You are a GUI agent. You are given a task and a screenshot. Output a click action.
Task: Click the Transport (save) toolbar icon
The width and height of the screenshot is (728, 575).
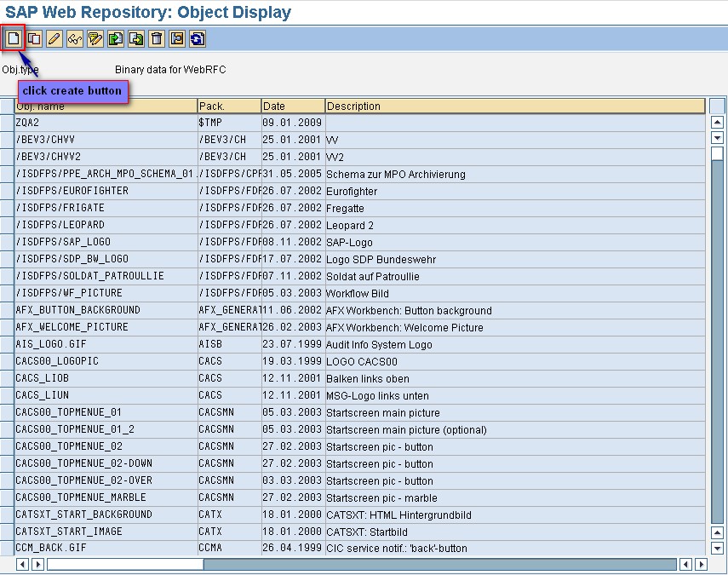click(x=176, y=38)
